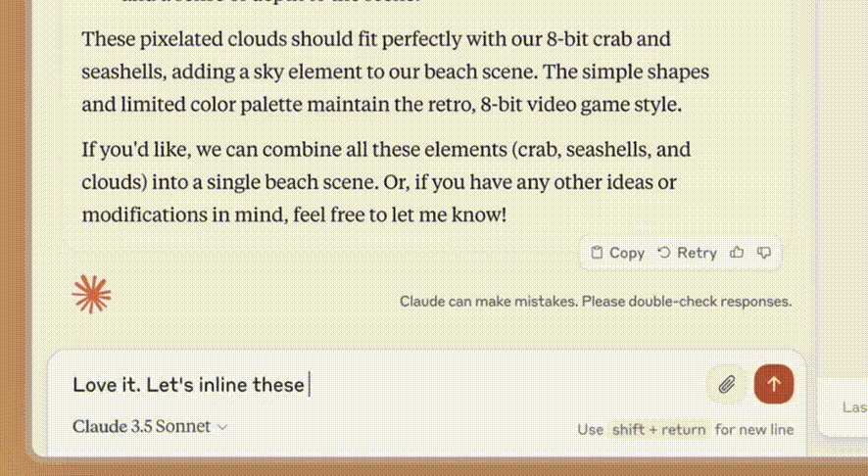
Task: Click the clipboard icon beside Copy
Action: pos(597,253)
